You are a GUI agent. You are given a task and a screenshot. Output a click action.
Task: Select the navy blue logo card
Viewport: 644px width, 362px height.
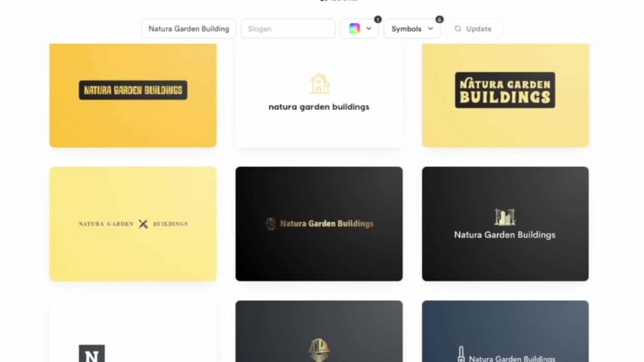click(505, 331)
